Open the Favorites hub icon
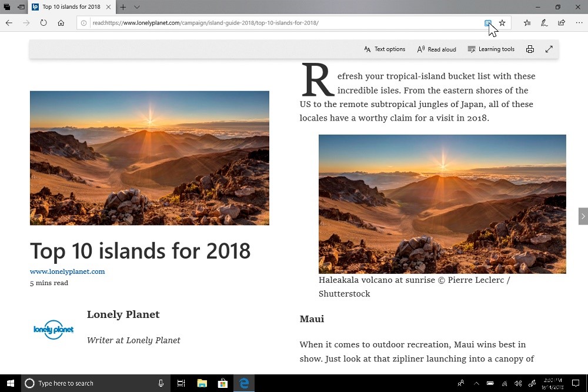This screenshot has width=588, height=392. click(527, 23)
